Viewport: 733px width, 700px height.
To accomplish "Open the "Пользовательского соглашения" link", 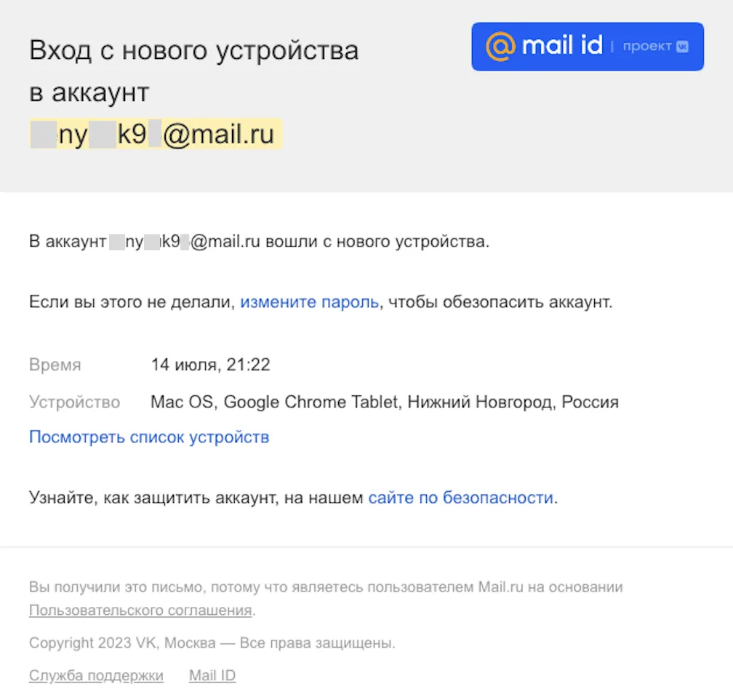I will tap(141, 610).
